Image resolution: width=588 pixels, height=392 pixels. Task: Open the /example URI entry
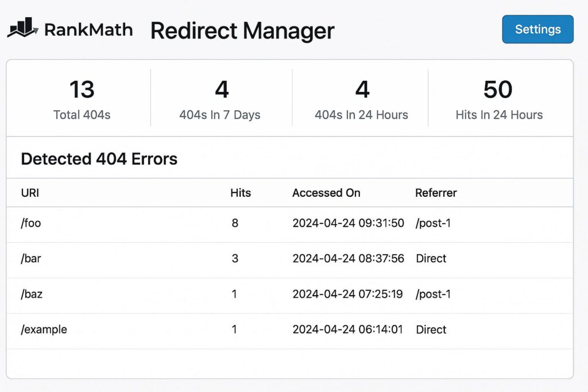pos(44,330)
